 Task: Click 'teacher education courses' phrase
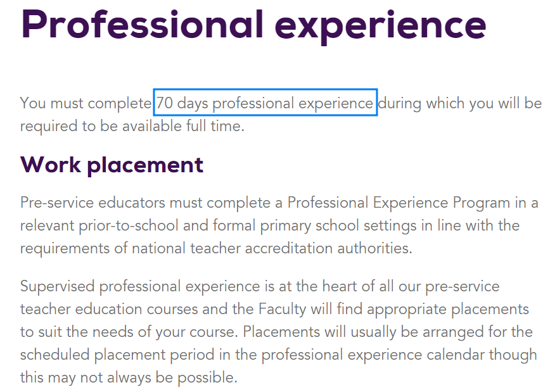[x=109, y=309]
